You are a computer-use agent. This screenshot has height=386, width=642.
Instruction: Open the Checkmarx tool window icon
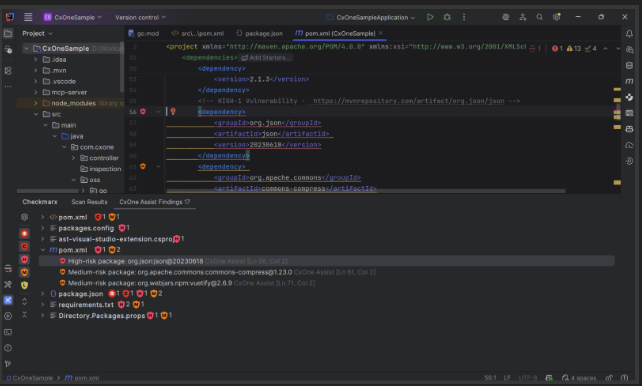coord(8,300)
